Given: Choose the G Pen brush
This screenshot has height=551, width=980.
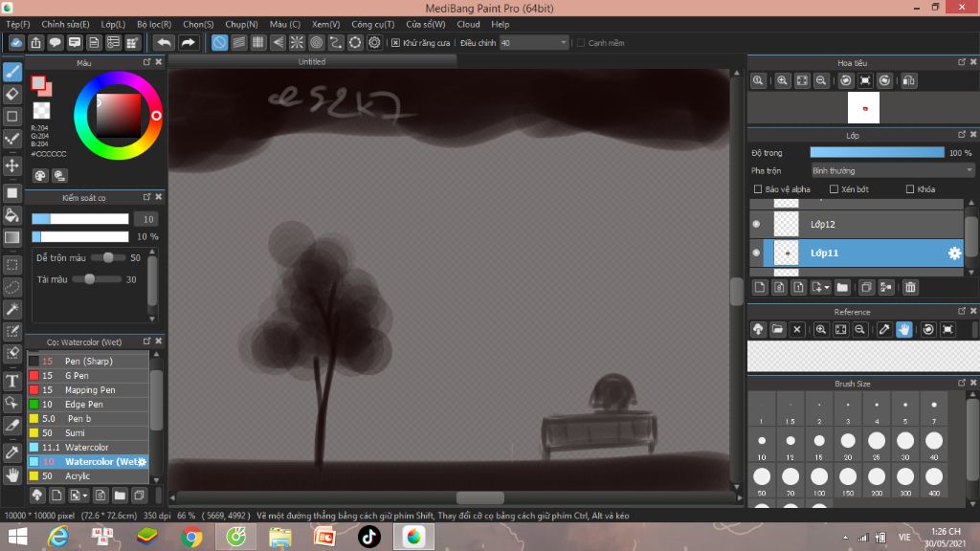Looking at the screenshot, I should coord(88,375).
